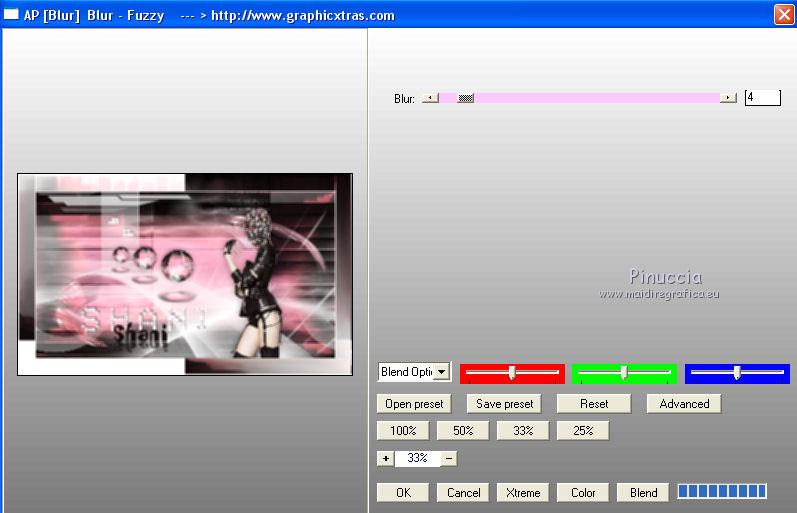The image size is (797, 513).
Task: Click the Reset button
Action: 594,404
